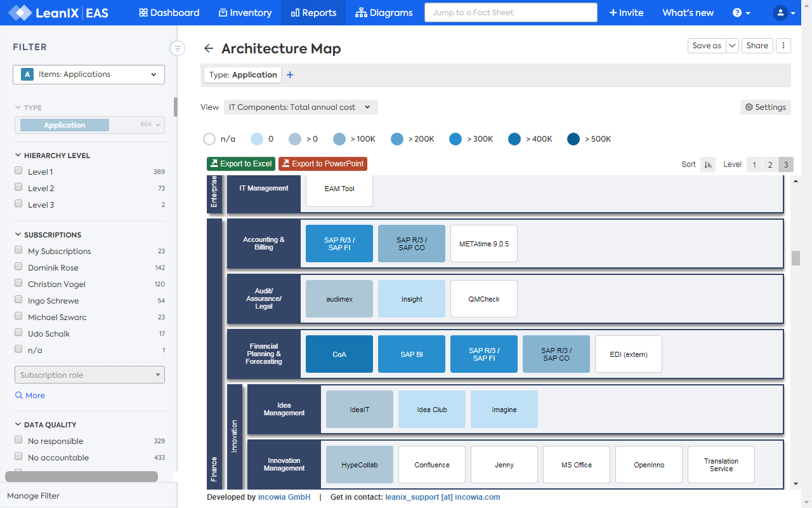Open the Diagrams tab
The width and height of the screenshot is (812, 508).
384,13
